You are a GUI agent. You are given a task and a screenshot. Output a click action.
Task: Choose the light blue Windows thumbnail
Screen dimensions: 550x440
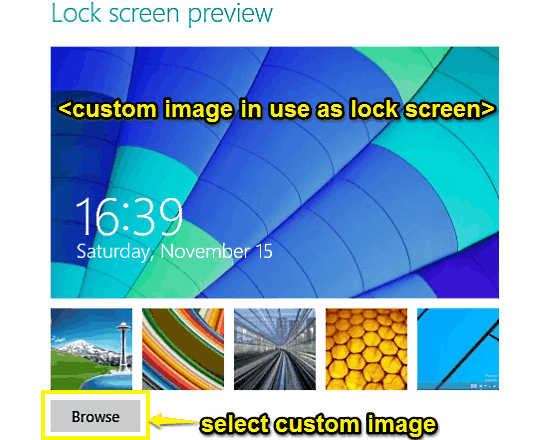pyautogui.click(x=458, y=349)
